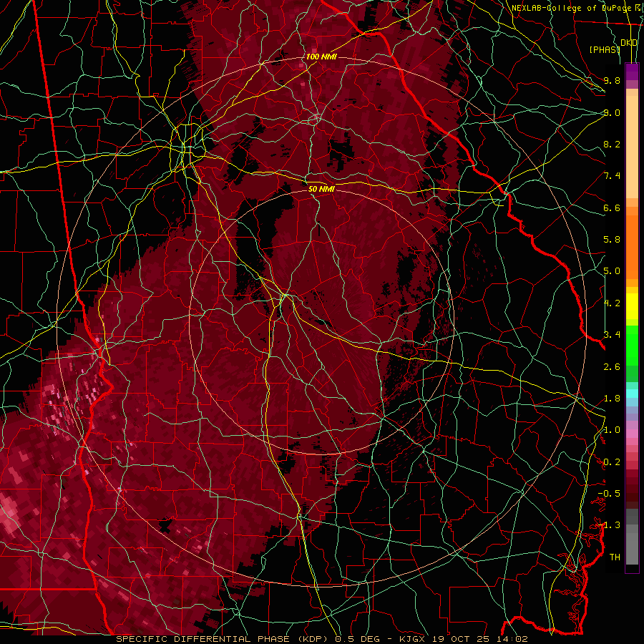
Task: Click the 7.4 value on the color scale
Action: point(612,176)
